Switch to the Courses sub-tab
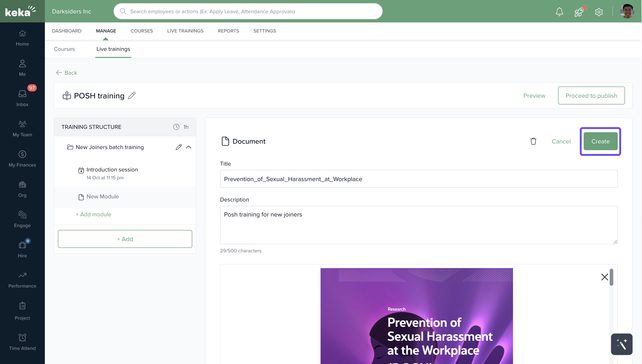The height and width of the screenshot is (364, 642). [64, 49]
